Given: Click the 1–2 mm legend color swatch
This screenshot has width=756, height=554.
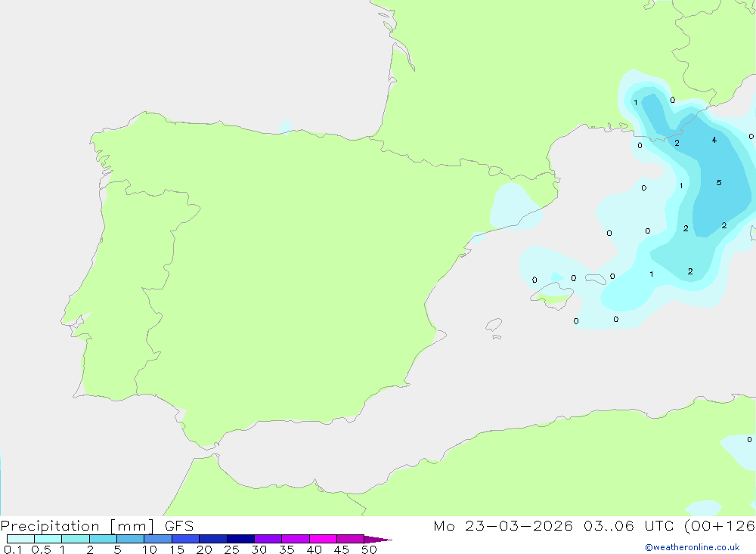Looking at the screenshot, I should tap(75, 539).
